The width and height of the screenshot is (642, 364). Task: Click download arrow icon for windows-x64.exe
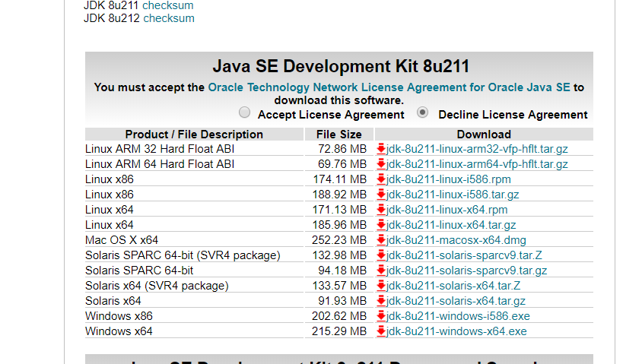coord(381,331)
